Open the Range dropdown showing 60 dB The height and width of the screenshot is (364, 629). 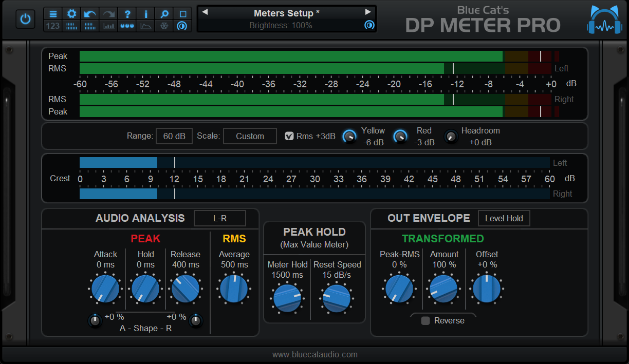(174, 136)
